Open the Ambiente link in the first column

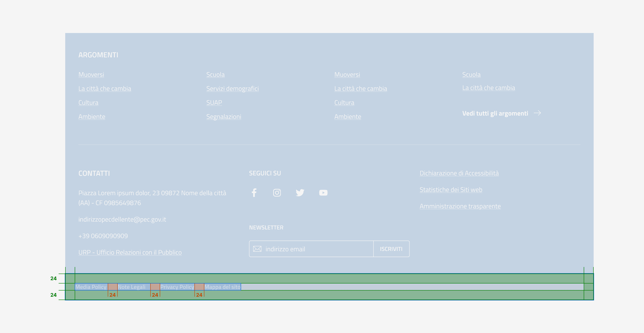coord(92,117)
